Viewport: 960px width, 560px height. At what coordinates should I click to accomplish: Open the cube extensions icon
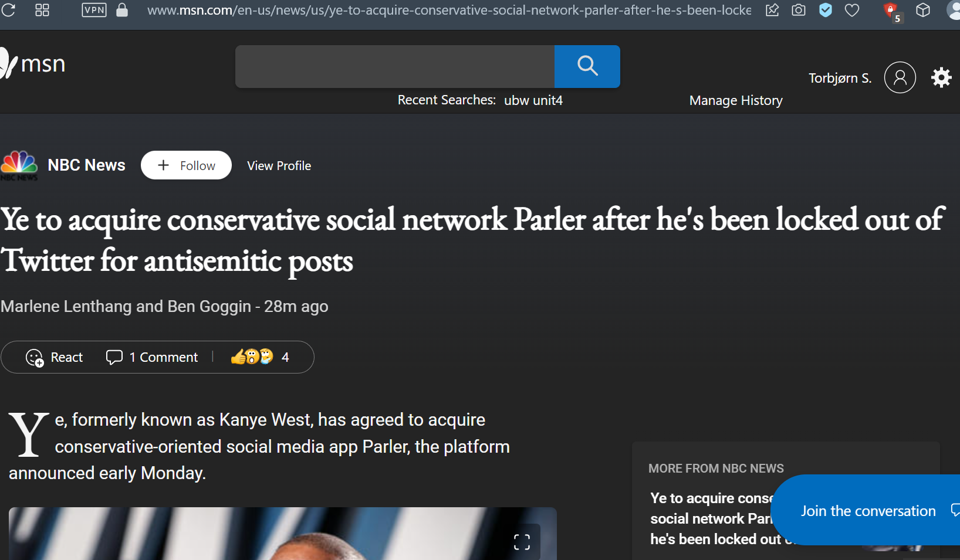[x=923, y=10]
